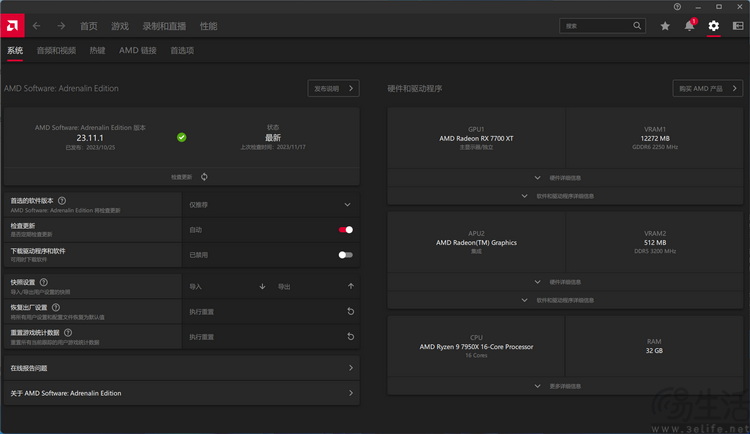Open the 性能 menu in top navigation
Screen dimensions: 750x434
click(208, 26)
